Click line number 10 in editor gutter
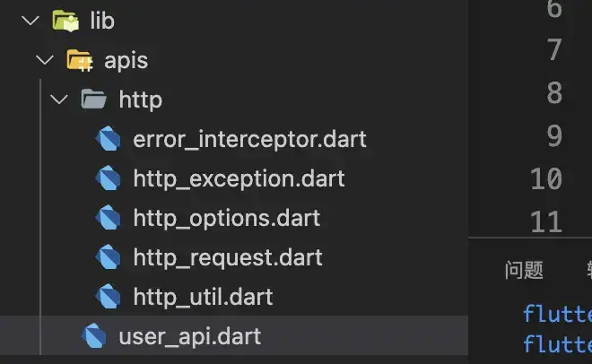Image resolution: width=592 pixels, height=364 pixels. click(546, 178)
